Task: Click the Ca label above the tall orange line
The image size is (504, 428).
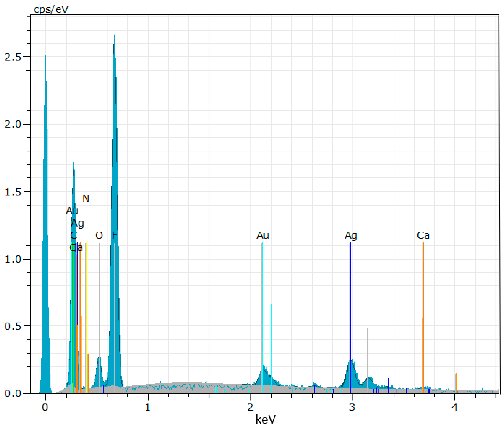Action: pos(423,235)
